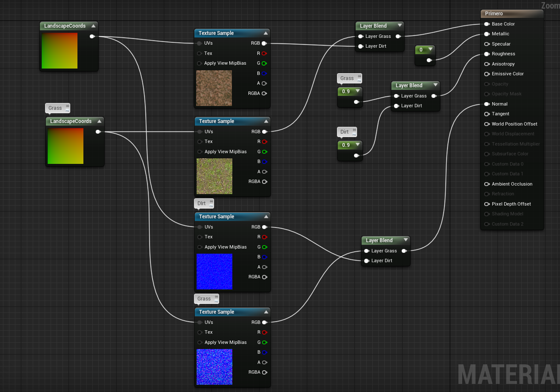Click the Ambient Occlusion pin on Primero
The width and height of the screenshot is (560, 392).
(487, 184)
